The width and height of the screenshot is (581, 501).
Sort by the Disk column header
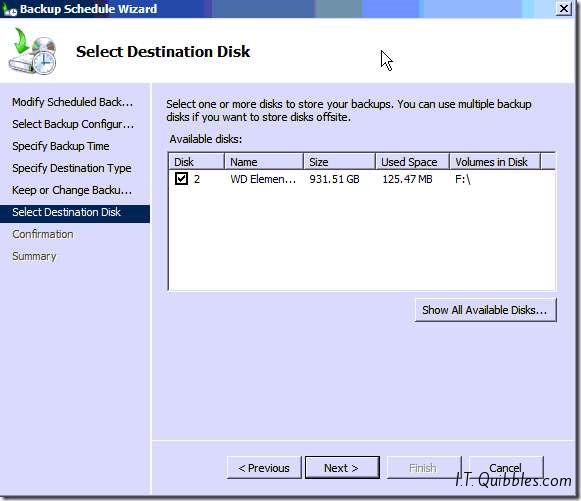(196, 162)
